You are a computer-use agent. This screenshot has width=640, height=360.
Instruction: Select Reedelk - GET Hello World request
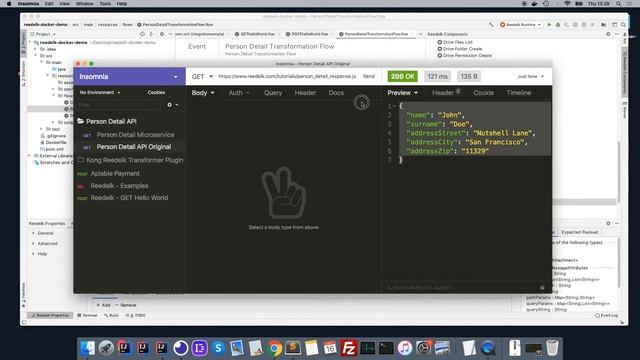tap(129, 198)
